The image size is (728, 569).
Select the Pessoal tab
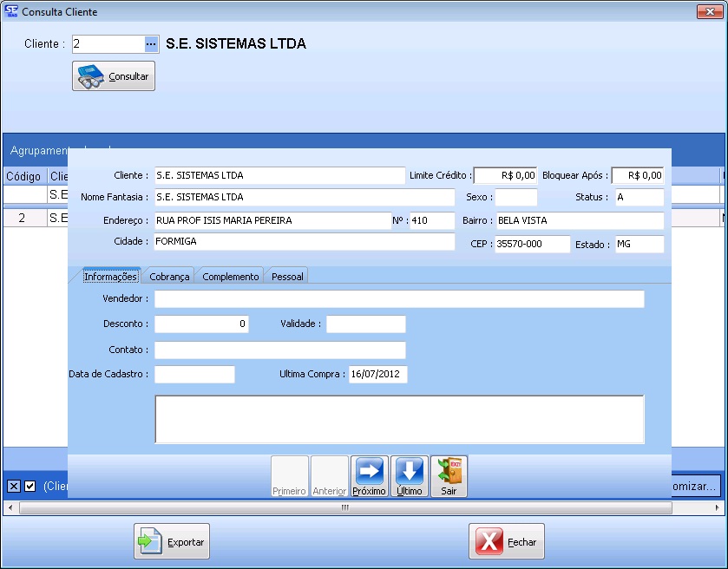(287, 277)
